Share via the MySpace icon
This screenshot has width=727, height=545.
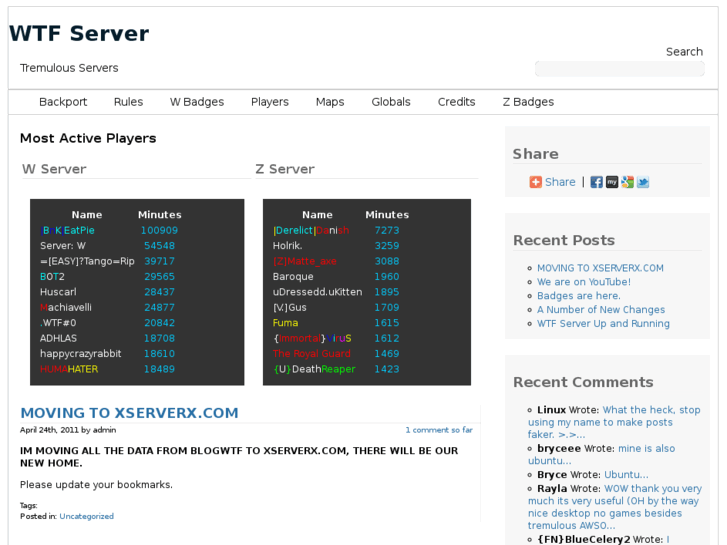tap(612, 182)
